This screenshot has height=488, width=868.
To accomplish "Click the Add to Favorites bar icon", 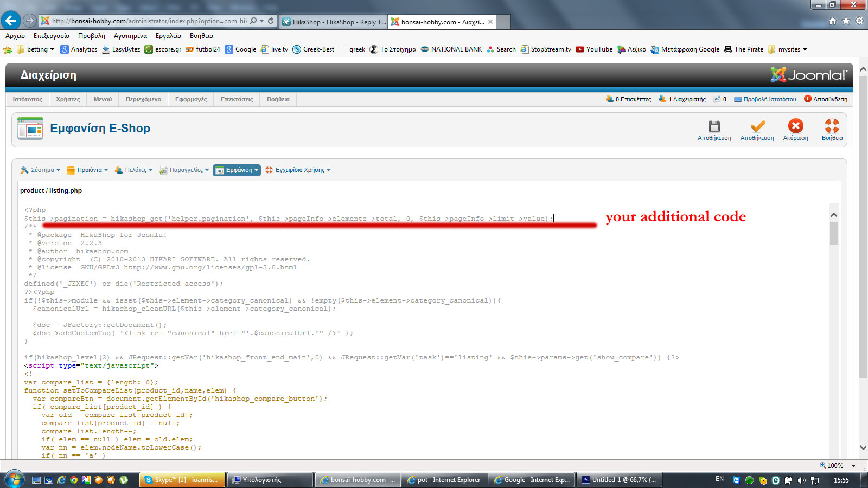I will tap(8, 49).
